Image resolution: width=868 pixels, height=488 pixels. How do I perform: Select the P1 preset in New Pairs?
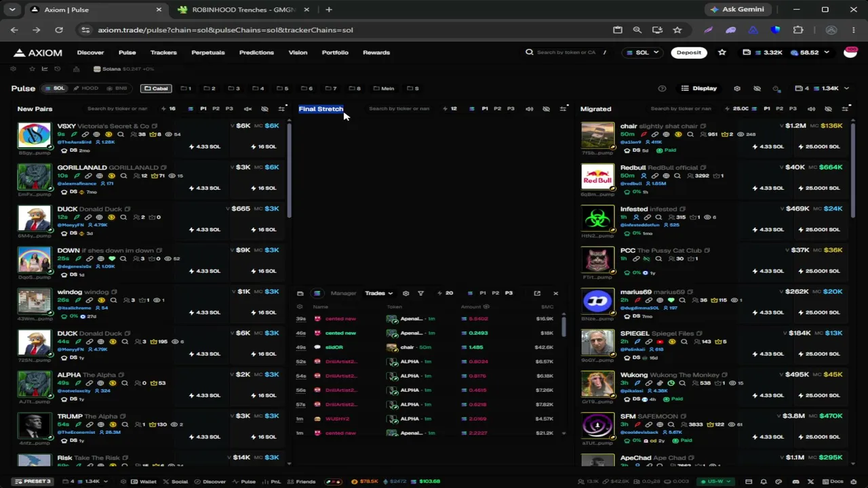(x=203, y=108)
